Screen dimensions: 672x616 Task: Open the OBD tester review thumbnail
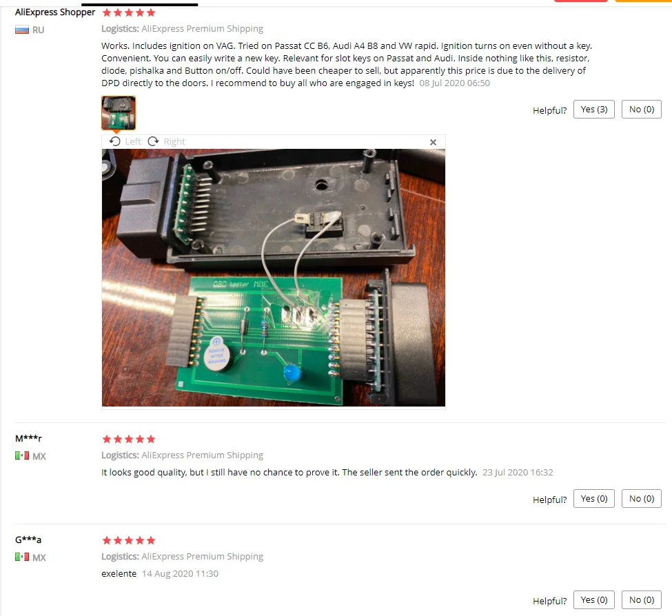119,113
